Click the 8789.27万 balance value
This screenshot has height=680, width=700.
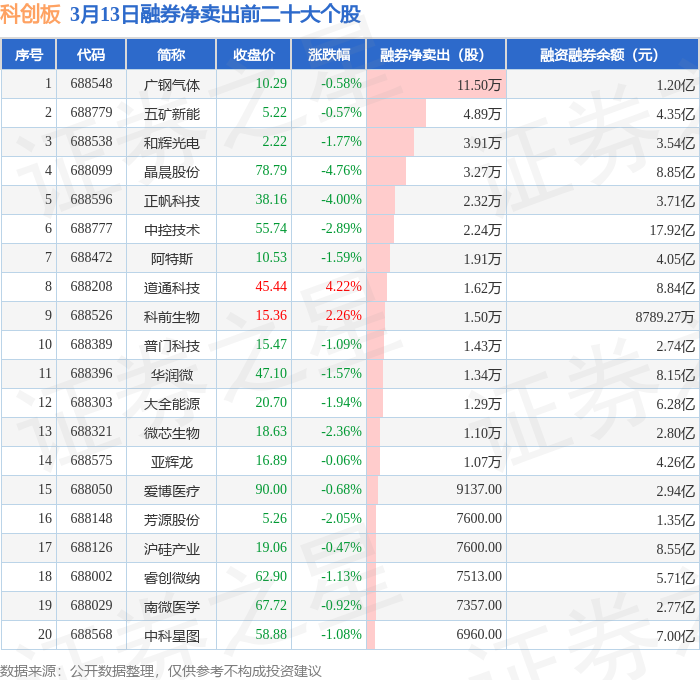coord(665,317)
